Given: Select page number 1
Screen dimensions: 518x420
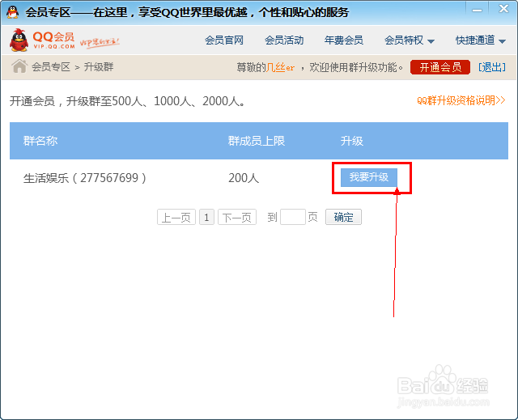Looking at the screenshot, I should (x=206, y=217).
